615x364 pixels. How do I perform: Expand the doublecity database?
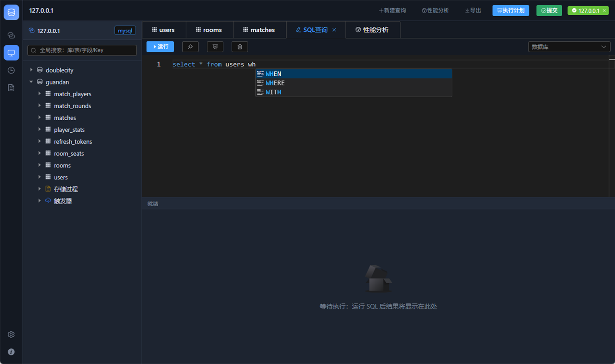(x=31, y=70)
